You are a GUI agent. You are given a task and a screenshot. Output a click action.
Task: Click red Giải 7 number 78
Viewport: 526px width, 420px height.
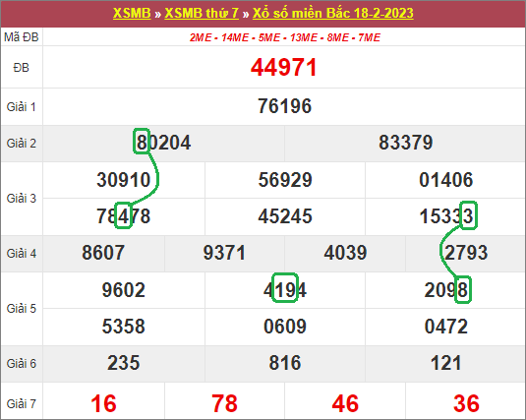pyautogui.click(x=224, y=403)
